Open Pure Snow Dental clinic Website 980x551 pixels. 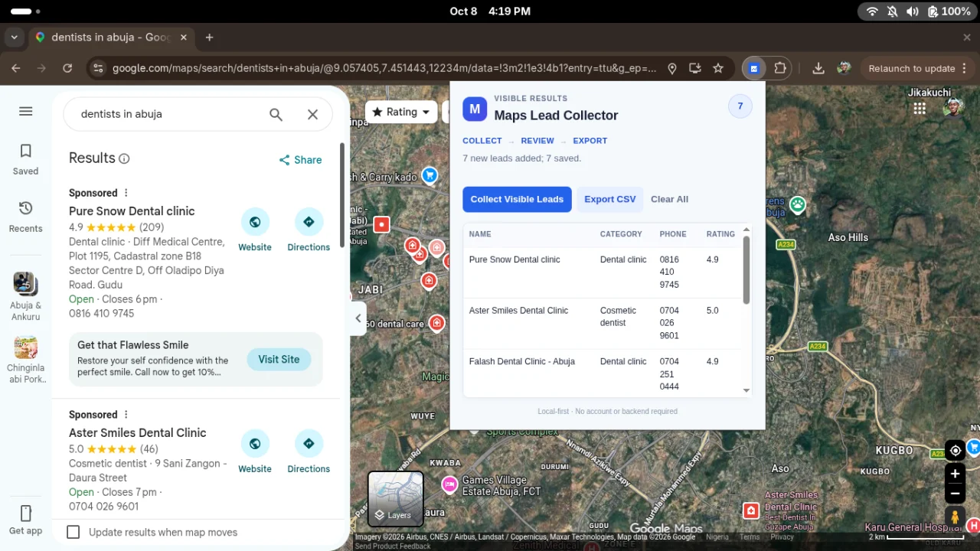click(255, 230)
